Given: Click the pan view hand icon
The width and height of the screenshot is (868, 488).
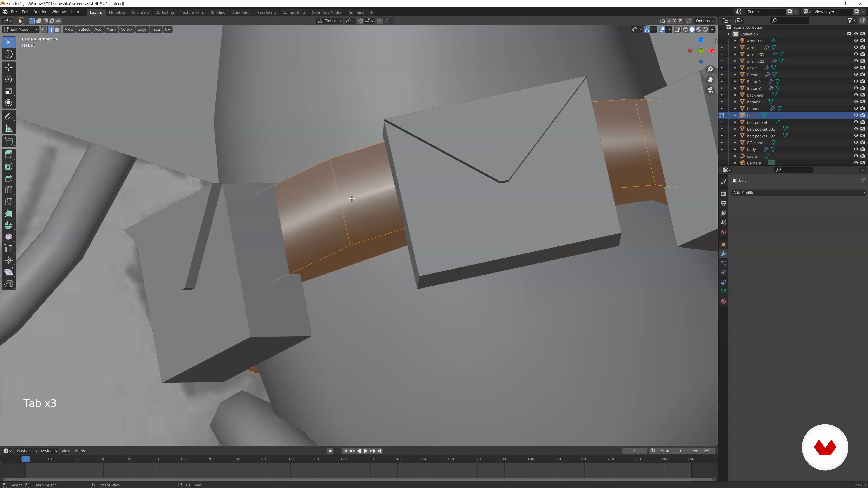Looking at the screenshot, I should point(710,80).
